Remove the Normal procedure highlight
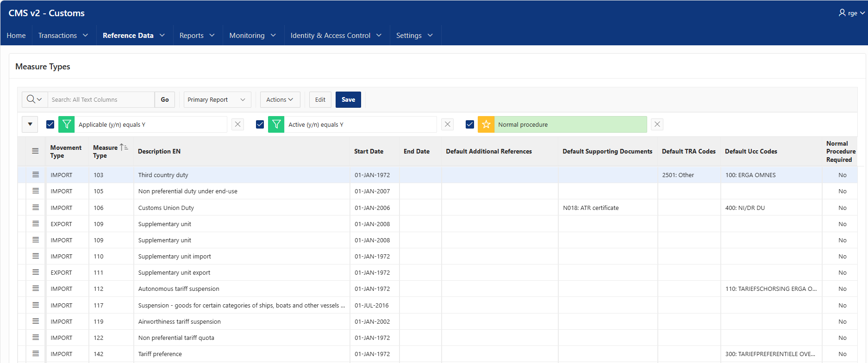 [x=657, y=124]
